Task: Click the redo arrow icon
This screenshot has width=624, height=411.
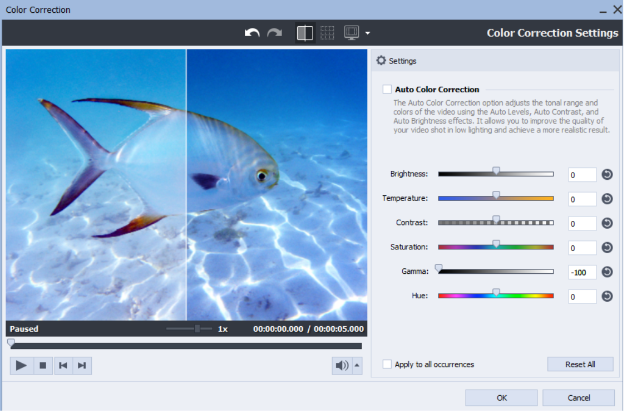Action: tap(274, 33)
